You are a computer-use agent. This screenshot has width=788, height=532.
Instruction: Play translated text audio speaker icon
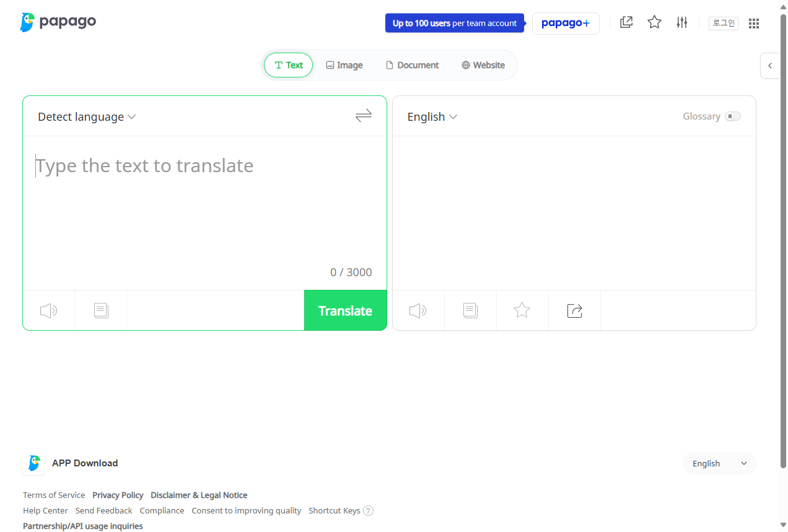tap(418, 310)
